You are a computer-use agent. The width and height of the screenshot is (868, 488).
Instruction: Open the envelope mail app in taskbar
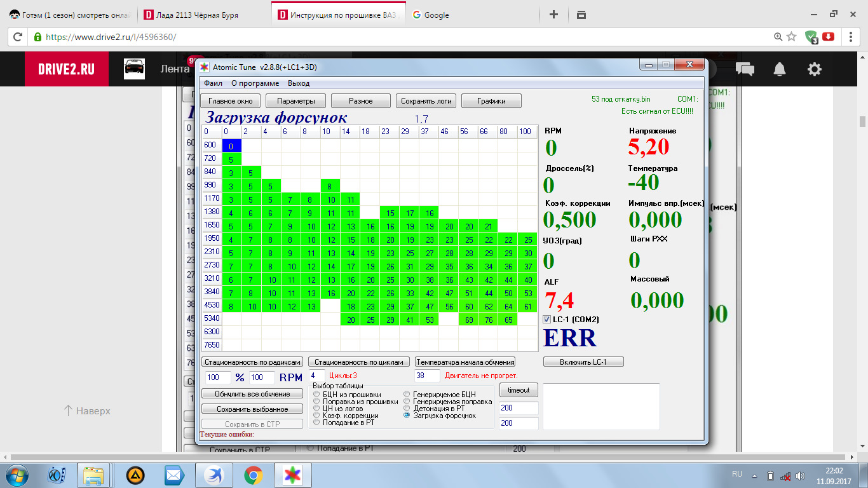tap(173, 475)
